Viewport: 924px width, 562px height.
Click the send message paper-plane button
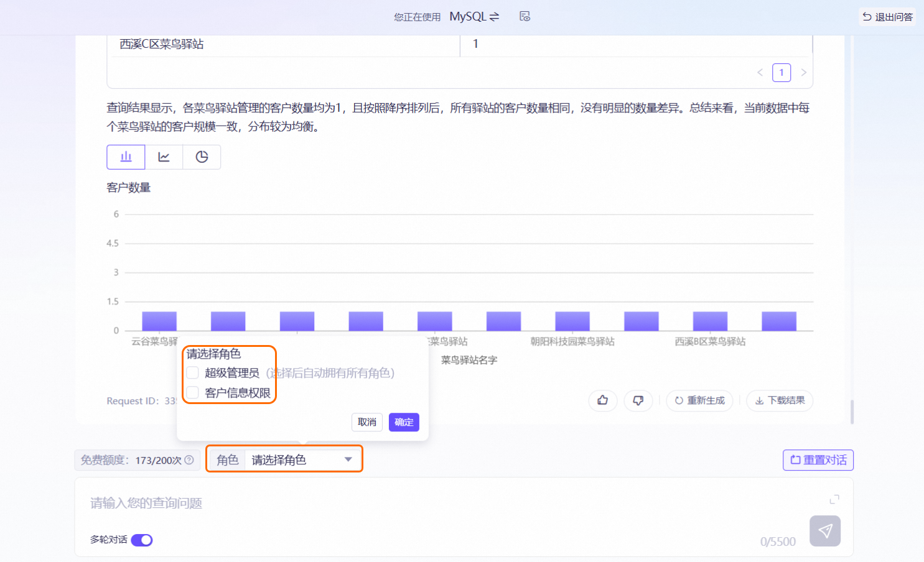(x=825, y=531)
